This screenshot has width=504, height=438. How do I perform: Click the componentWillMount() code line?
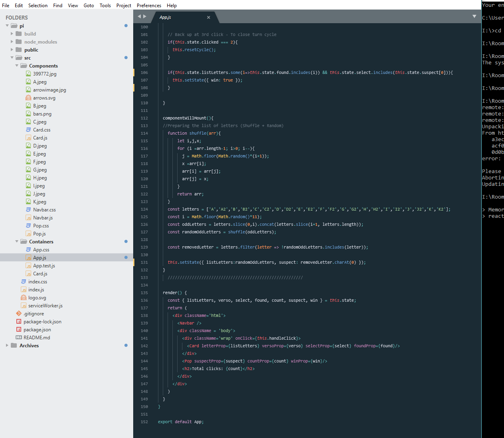tap(188, 118)
